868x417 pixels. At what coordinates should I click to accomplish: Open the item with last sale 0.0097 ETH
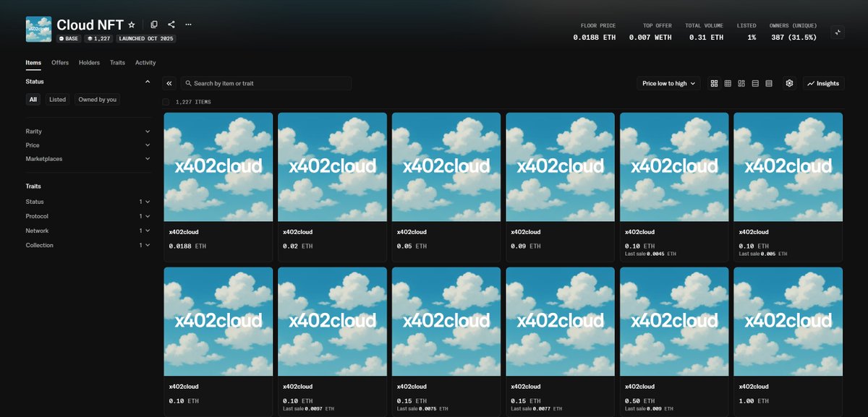(x=332, y=342)
